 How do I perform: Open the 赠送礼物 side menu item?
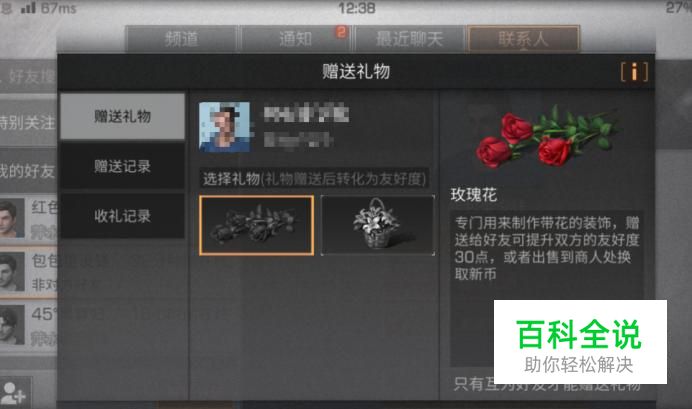coord(122,116)
